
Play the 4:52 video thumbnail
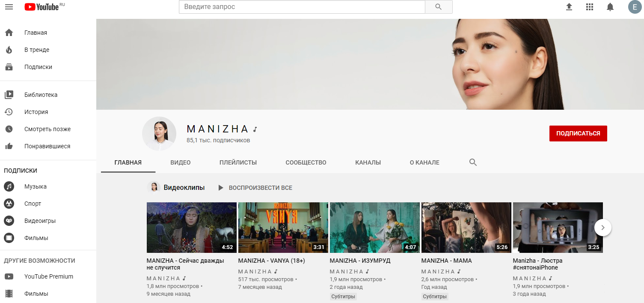tap(192, 228)
